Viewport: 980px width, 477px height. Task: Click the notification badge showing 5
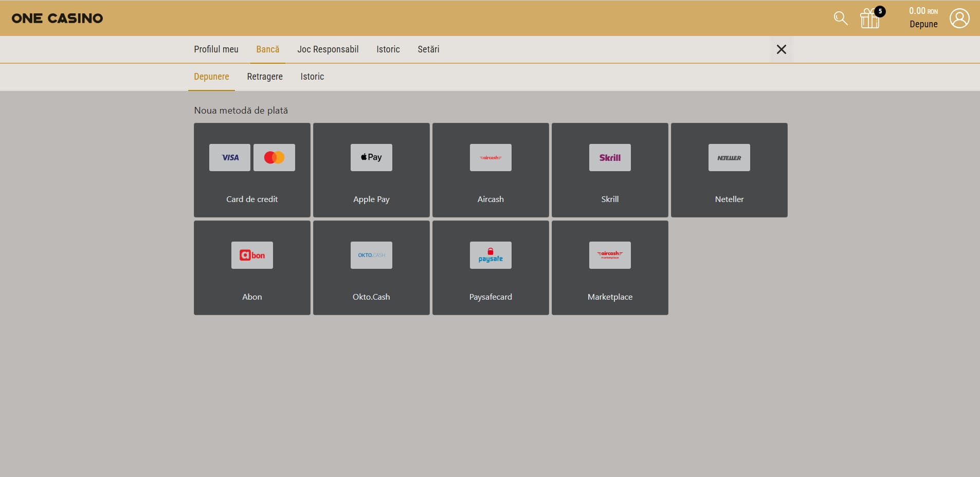click(880, 11)
